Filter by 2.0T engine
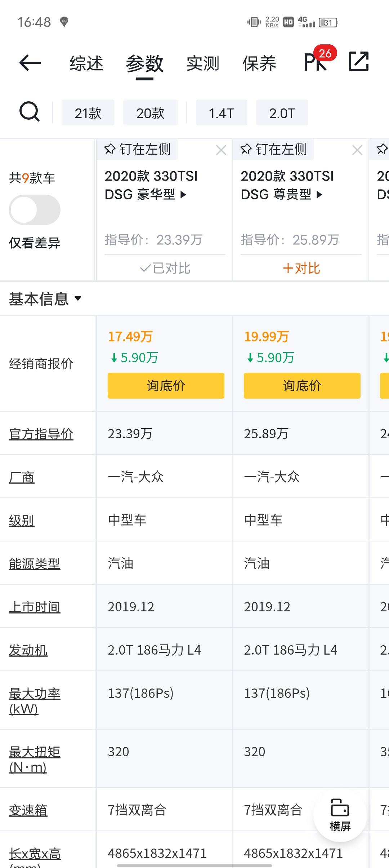Viewport: 389px width, 868px height. pyautogui.click(x=282, y=113)
